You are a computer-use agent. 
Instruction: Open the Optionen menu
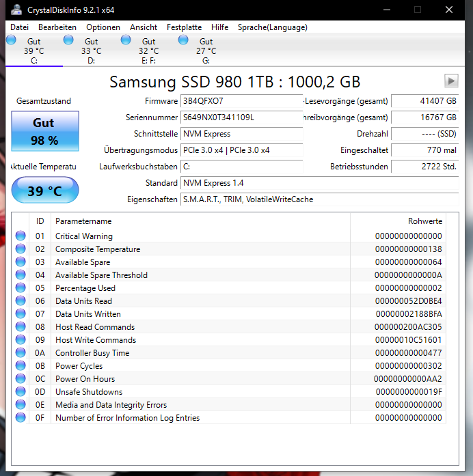click(103, 27)
